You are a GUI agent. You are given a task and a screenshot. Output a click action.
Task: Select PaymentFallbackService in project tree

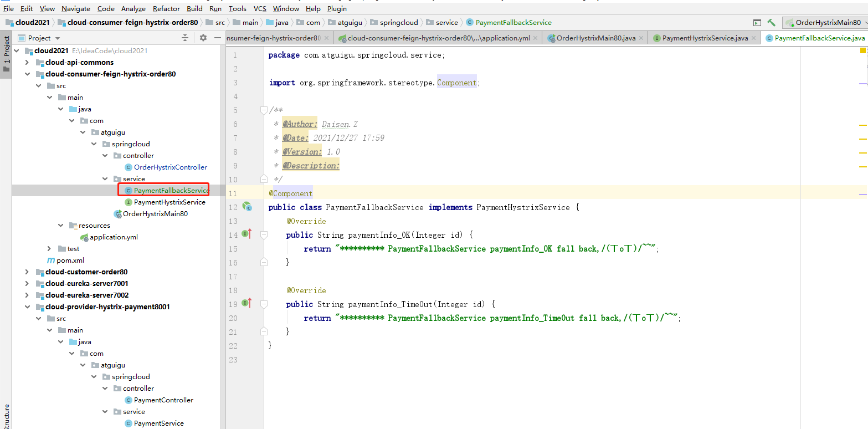point(171,190)
